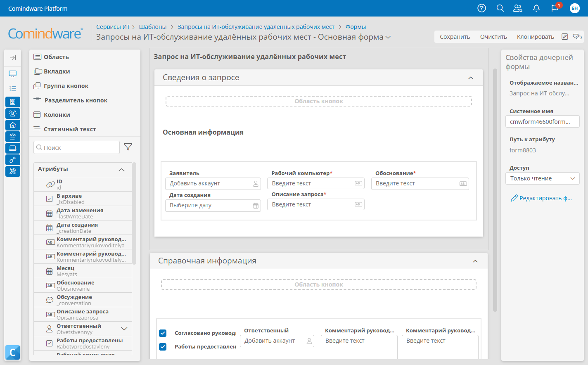Collapse Справочная информация section
The image size is (588, 365).
(x=475, y=261)
